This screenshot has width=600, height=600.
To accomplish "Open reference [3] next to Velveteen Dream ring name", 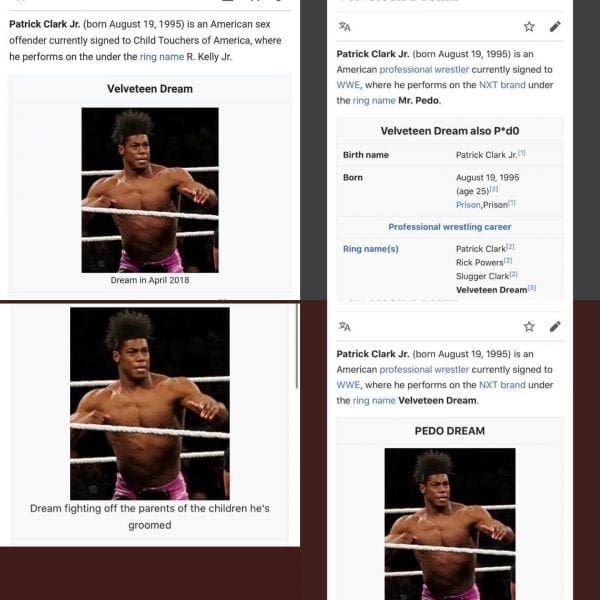I will [x=532, y=288].
